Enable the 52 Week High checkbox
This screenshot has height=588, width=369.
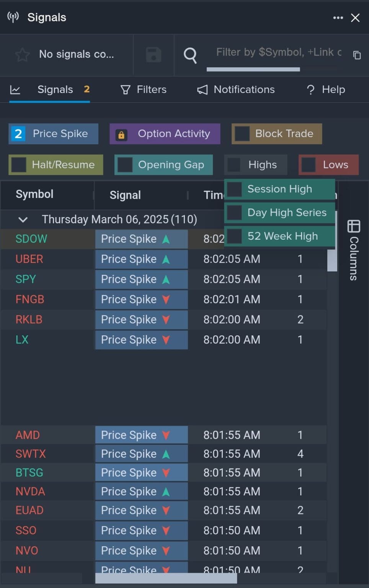pyautogui.click(x=234, y=236)
